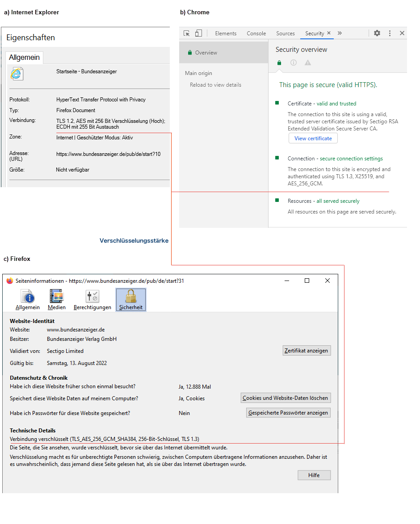Open the Sicherheit section in Firefox page info
The image size is (420, 524).
pyautogui.click(x=130, y=299)
